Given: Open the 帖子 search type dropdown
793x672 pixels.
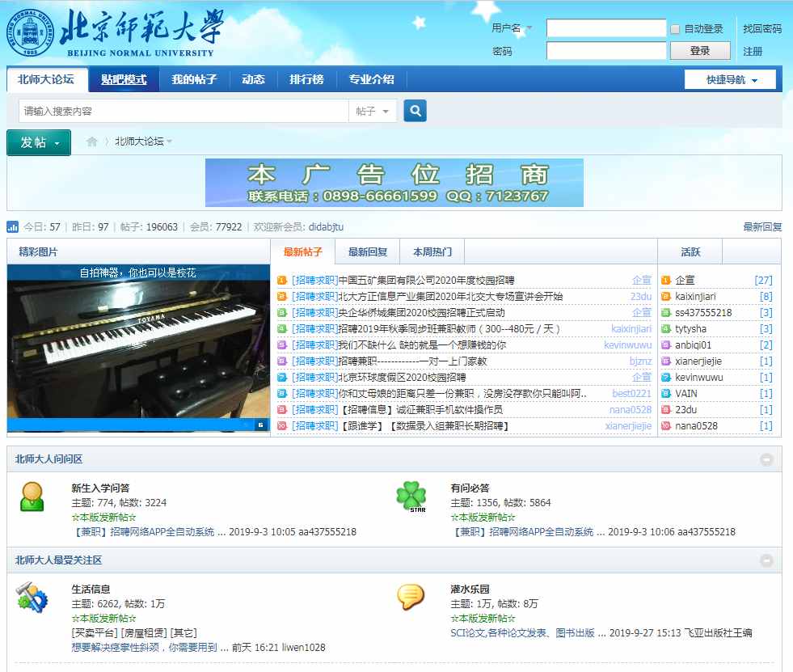Looking at the screenshot, I should [372, 111].
